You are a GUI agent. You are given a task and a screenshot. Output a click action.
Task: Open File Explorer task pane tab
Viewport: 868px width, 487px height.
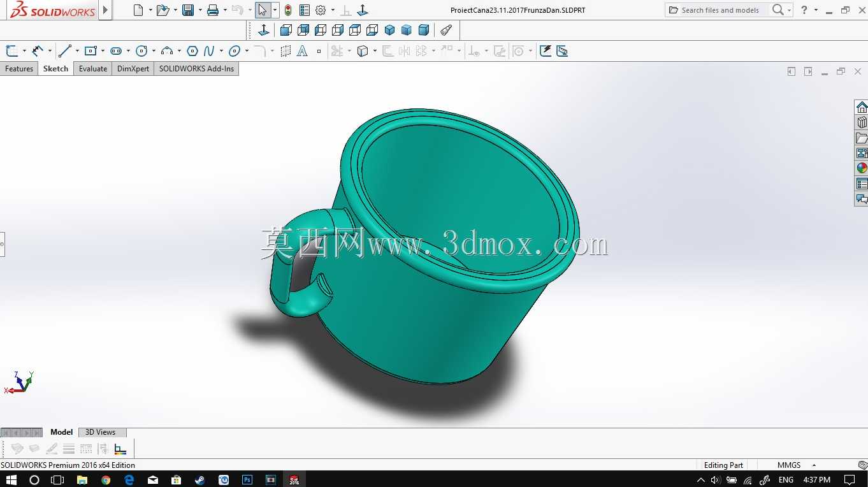point(862,138)
